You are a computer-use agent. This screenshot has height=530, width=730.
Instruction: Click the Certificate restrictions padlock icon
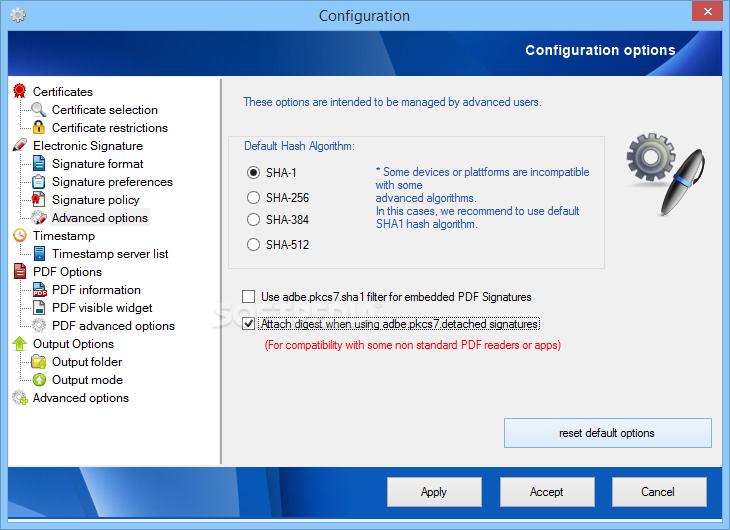39,128
